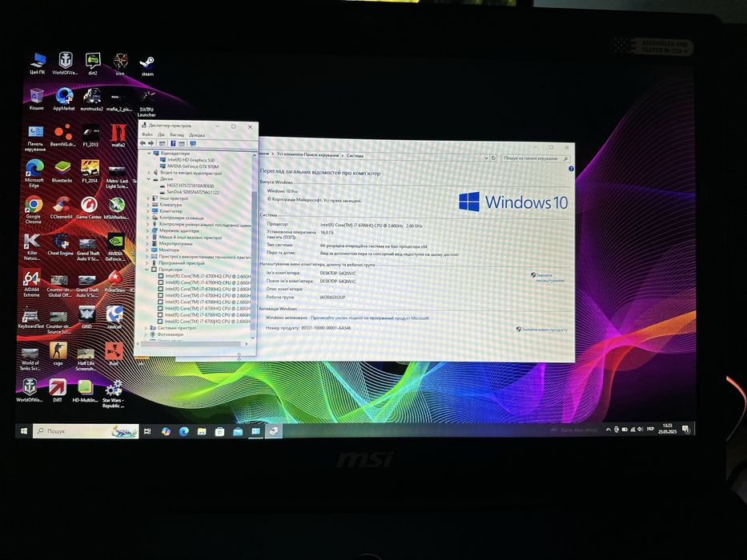Click the help question mark in the System window

tap(571, 169)
